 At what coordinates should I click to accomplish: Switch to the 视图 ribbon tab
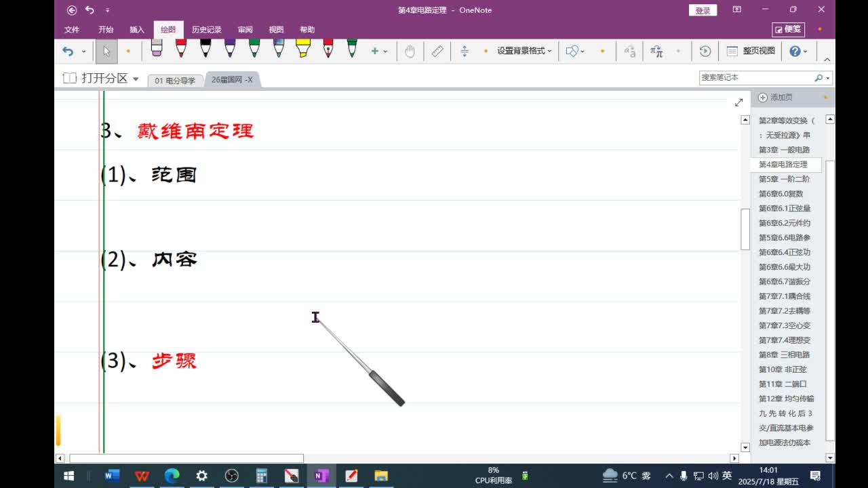[x=276, y=30]
